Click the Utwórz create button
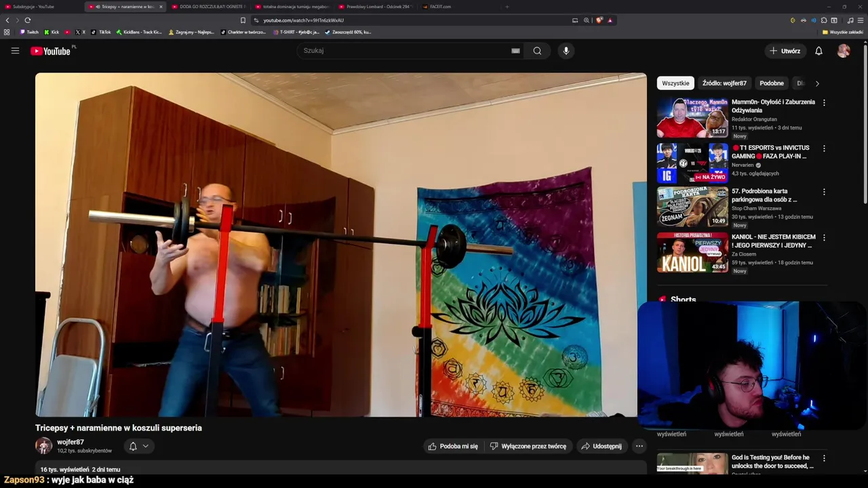Image resolution: width=868 pixels, height=488 pixels. pos(785,51)
